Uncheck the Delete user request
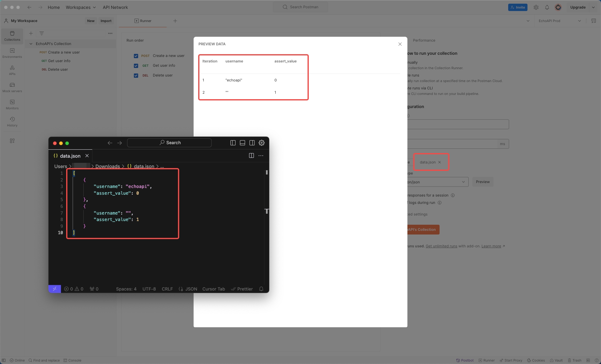Viewport: 601px width, 364px height. pyautogui.click(x=136, y=76)
